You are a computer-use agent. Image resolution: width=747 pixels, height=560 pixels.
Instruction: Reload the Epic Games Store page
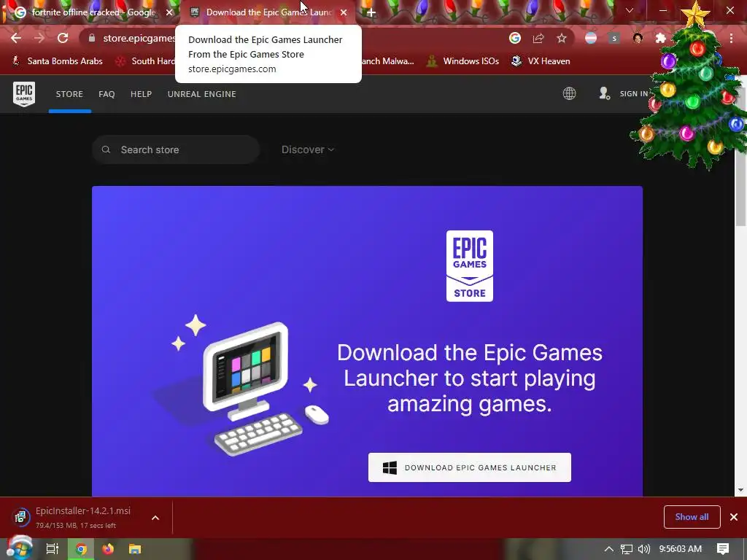[63, 38]
